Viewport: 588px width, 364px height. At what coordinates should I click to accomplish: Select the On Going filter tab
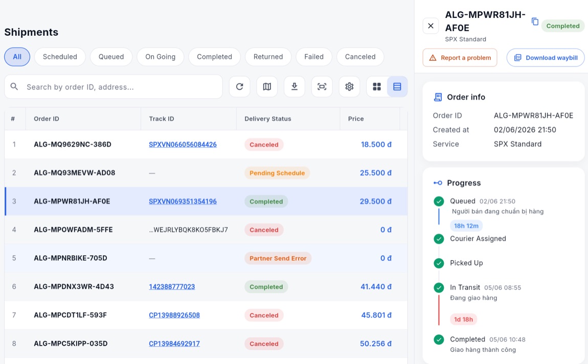(x=161, y=57)
